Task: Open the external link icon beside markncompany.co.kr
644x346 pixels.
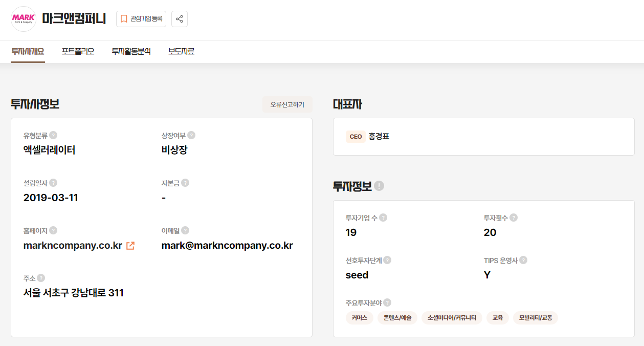Action: pyautogui.click(x=130, y=245)
